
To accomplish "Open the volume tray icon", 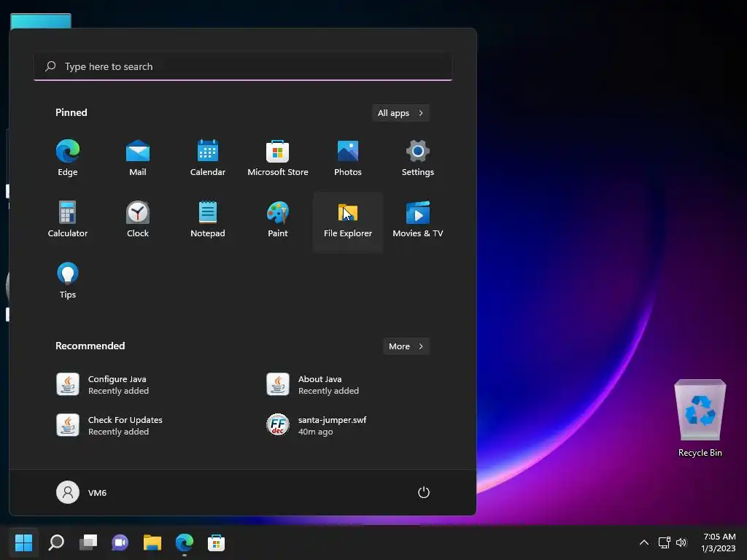I will 681,542.
